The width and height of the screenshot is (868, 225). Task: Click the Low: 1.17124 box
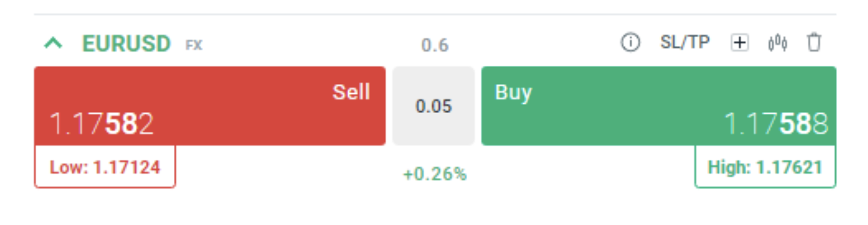click(x=105, y=167)
